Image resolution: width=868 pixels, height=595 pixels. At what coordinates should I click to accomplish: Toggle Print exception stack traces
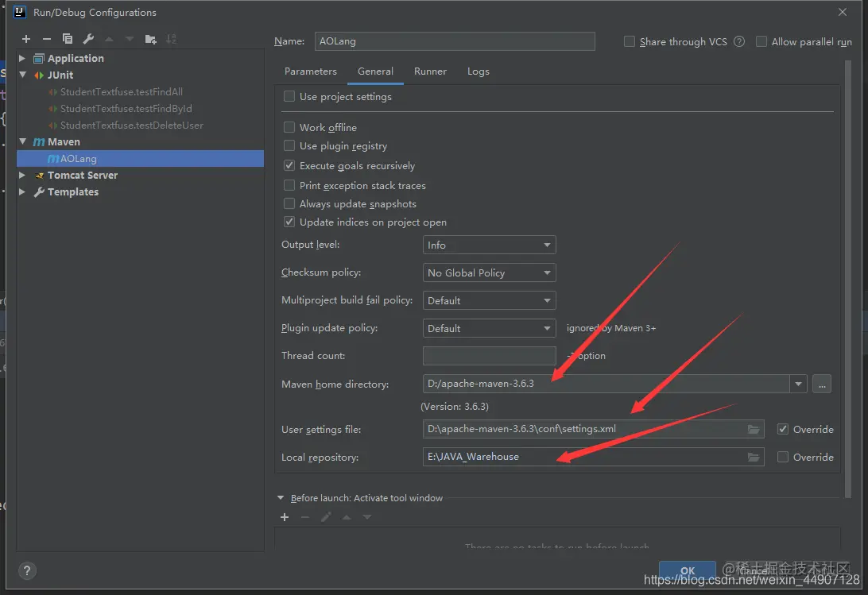click(x=289, y=185)
